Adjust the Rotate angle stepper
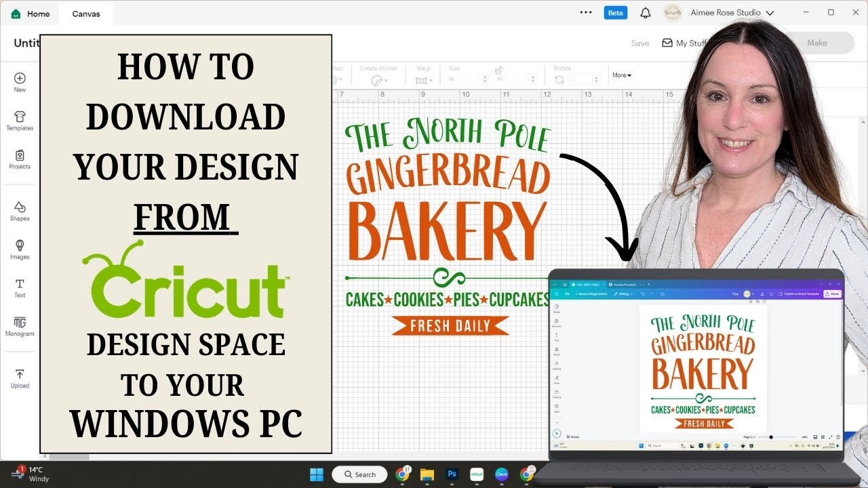This screenshot has height=488, width=868. 595,79
